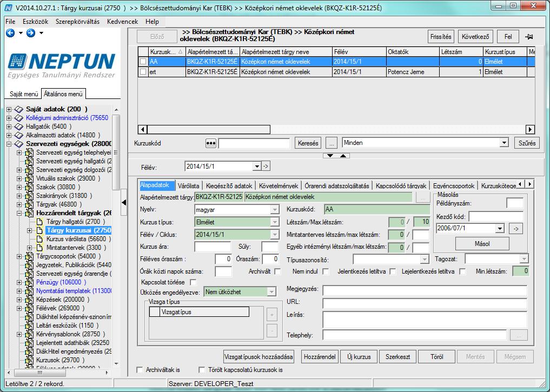
Task: Toggle the Archivált checkbox
Action: tap(277, 272)
